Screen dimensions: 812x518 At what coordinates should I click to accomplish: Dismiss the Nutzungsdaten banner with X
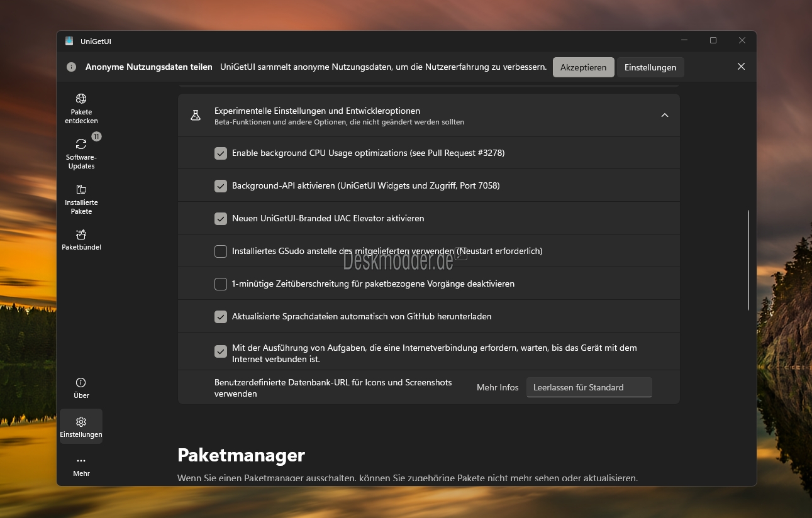click(x=741, y=67)
